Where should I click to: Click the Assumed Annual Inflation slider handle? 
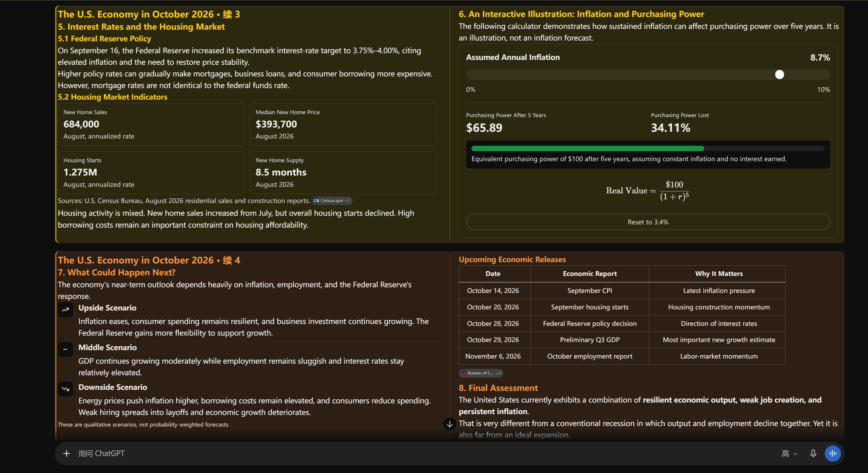[x=779, y=75]
